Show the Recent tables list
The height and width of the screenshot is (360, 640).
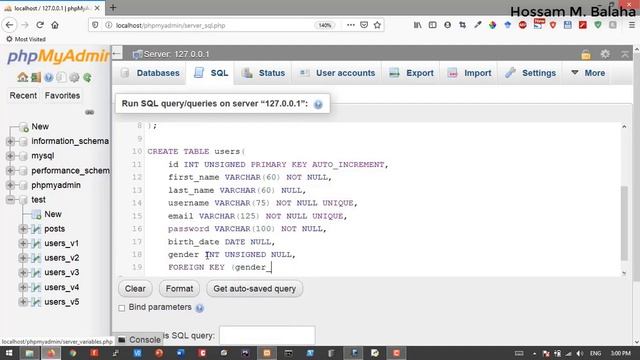coord(23,96)
